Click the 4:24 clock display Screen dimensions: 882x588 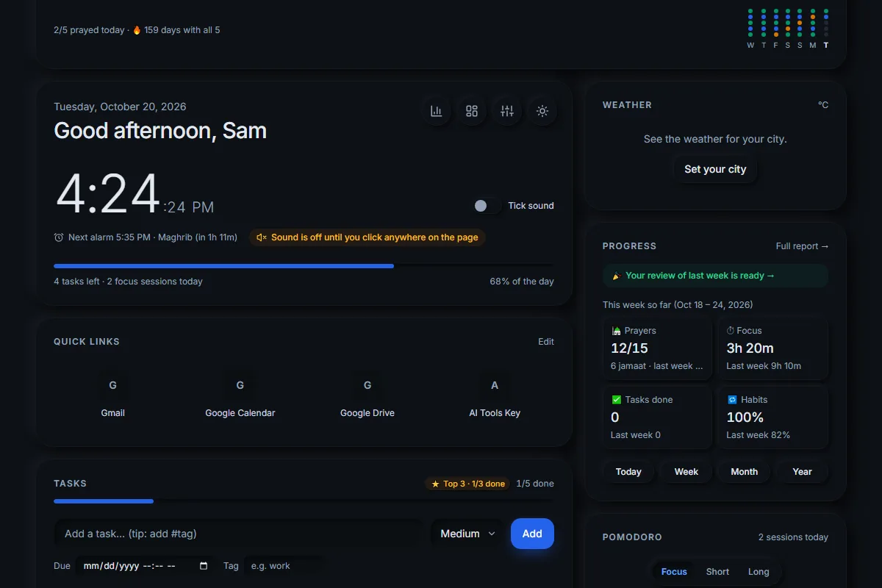(x=134, y=195)
